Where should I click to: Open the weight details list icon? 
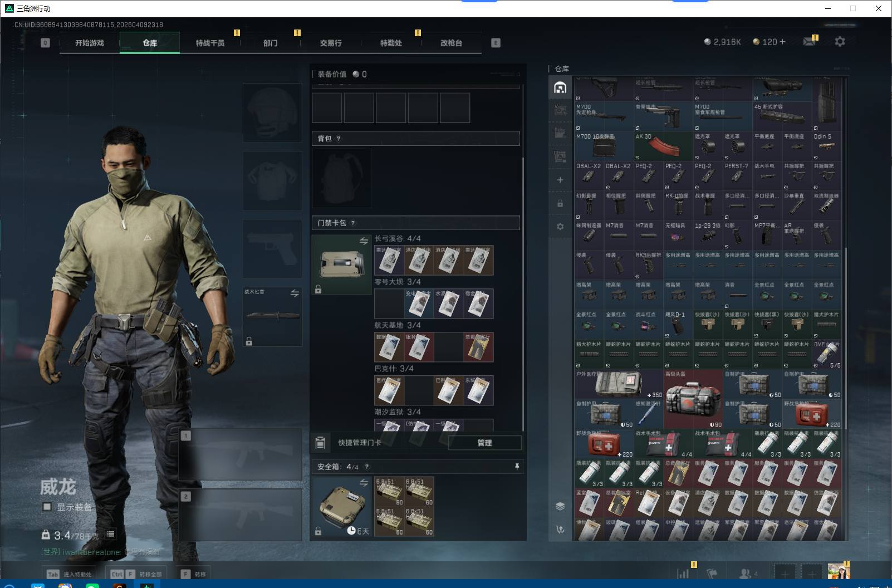(x=110, y=535)
